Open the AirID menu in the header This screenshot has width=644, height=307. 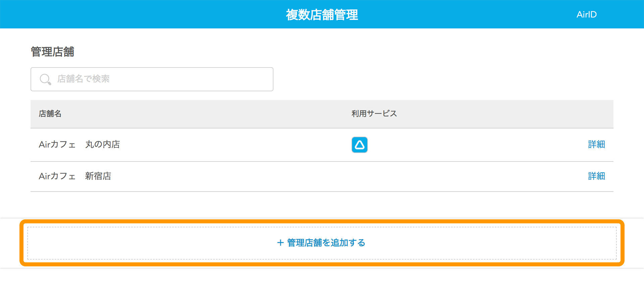(586, 14)
